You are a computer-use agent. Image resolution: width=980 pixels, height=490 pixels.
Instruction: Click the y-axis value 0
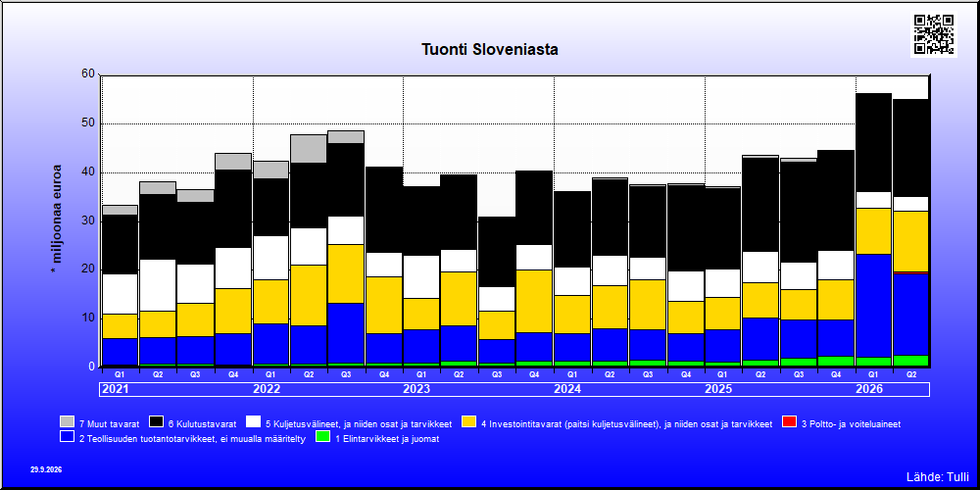92,367
